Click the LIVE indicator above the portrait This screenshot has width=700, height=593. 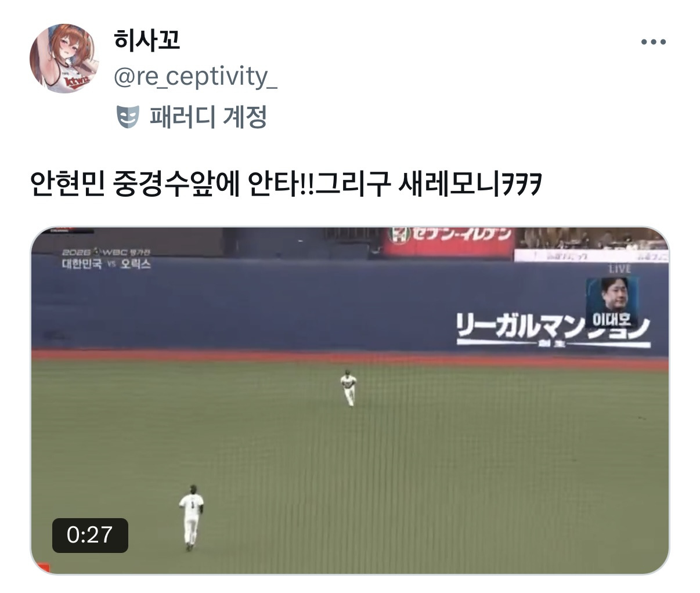point(619,269)
